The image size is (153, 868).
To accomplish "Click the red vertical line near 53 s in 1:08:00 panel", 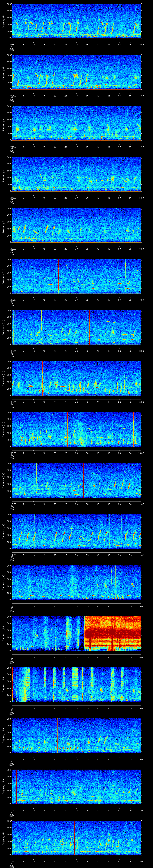I will 126,378.
